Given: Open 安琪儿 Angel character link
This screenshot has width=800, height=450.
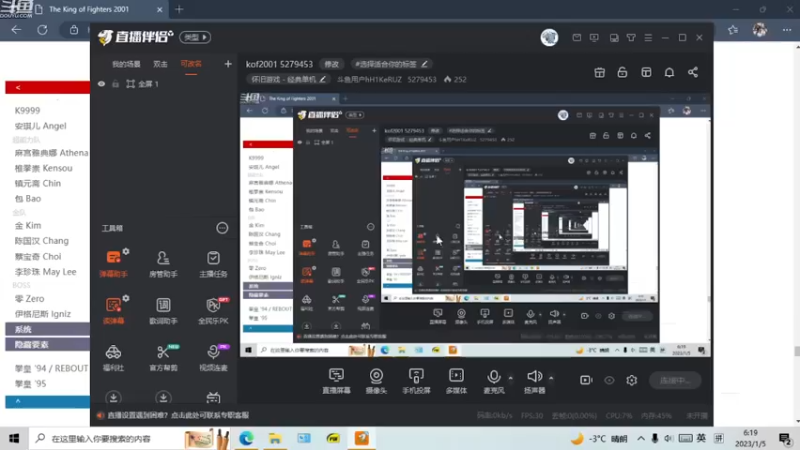Looking at the screenshot, I should click(40, 126).
